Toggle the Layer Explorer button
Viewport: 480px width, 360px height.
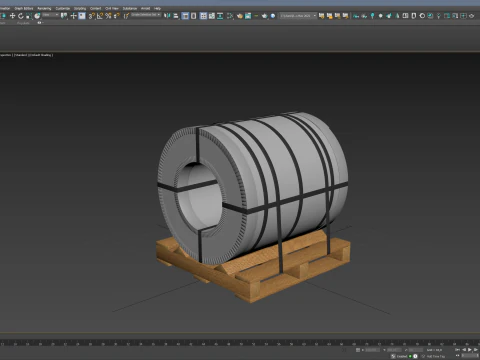193,16
